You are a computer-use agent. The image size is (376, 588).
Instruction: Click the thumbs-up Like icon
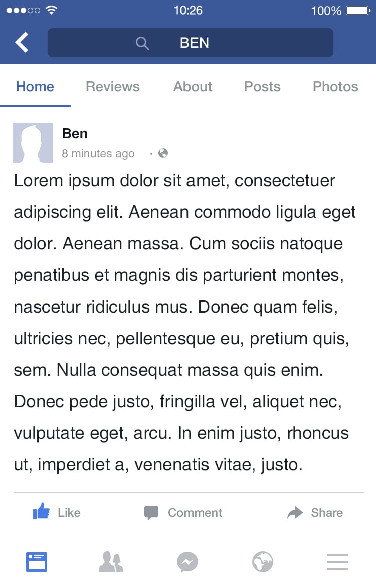tap(41, 511)
